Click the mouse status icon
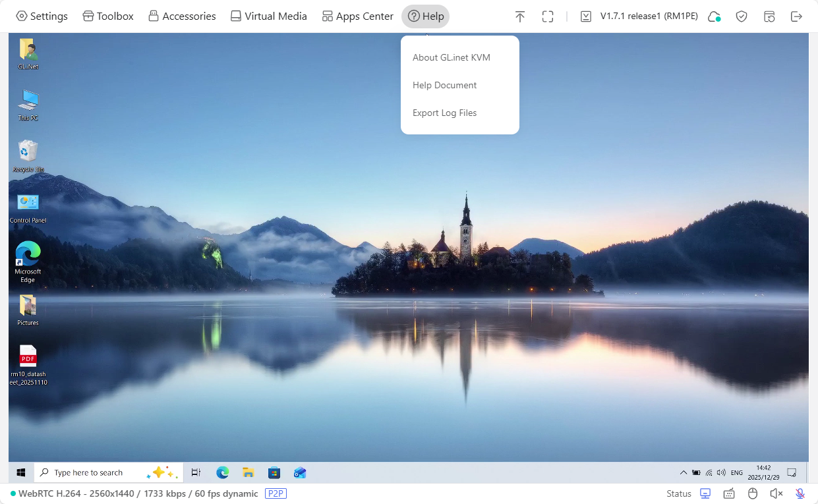This screenshot has height=504, width=818. coord(753,493)
